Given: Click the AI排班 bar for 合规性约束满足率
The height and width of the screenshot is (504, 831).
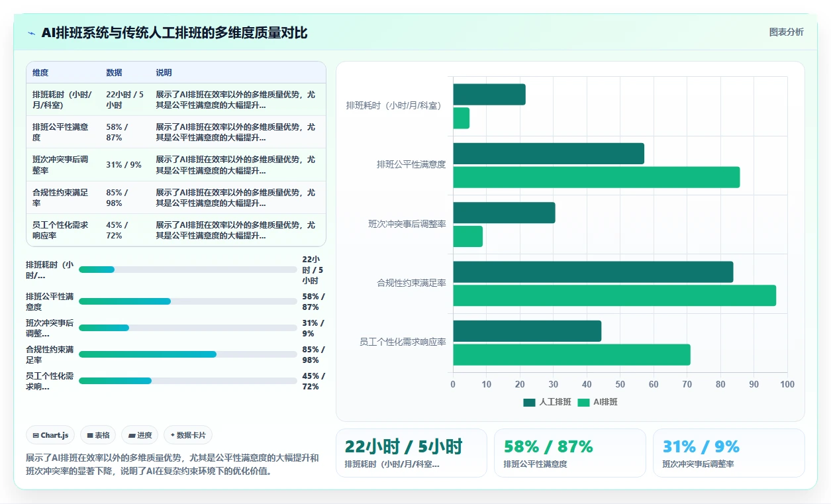Looking at the screenshot, I should point(615,295).
